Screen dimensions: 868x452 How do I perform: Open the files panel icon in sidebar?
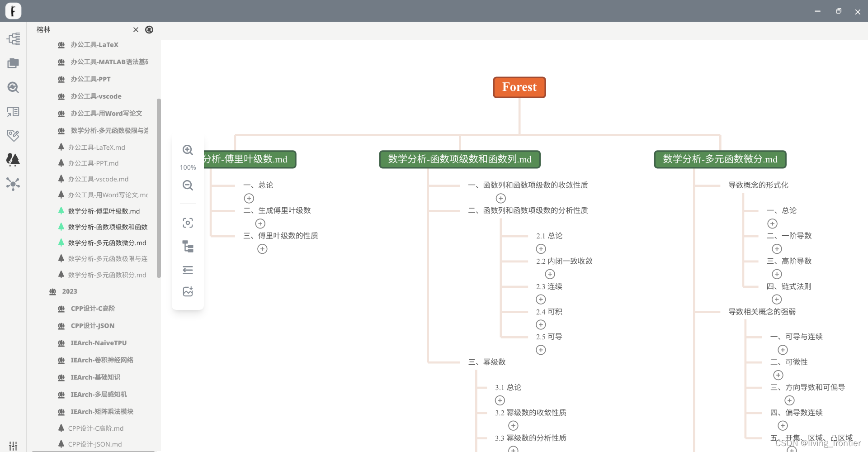13,63
